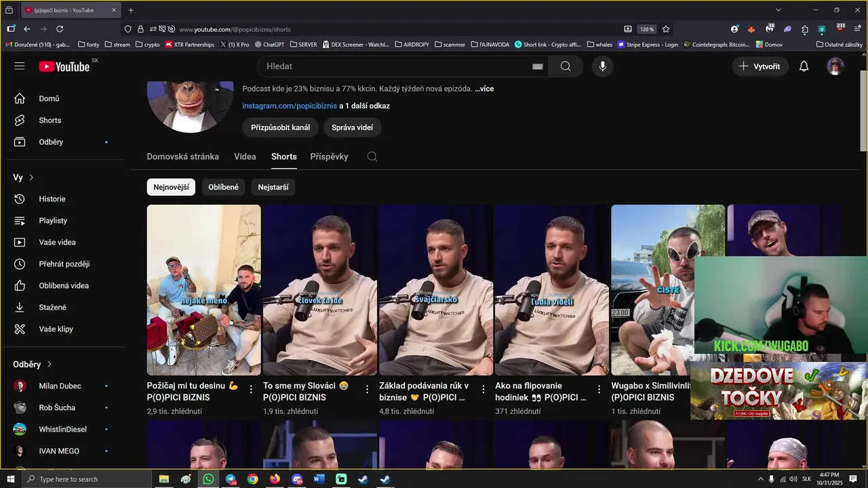Viewport: 868px width, 488px height.
Task: Click the Vytvořit create button
Action: click(760, 66)
